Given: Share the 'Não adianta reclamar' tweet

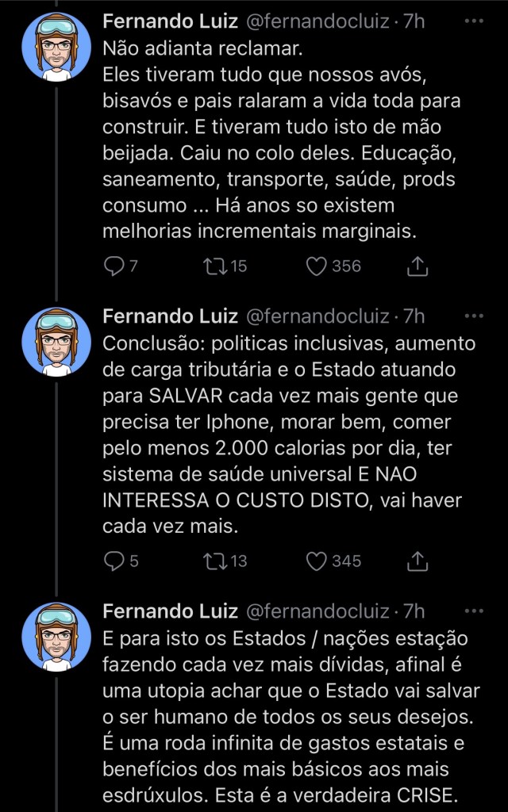Looking at the screenshot, I should pyautogui.click(x=418, y=266).
